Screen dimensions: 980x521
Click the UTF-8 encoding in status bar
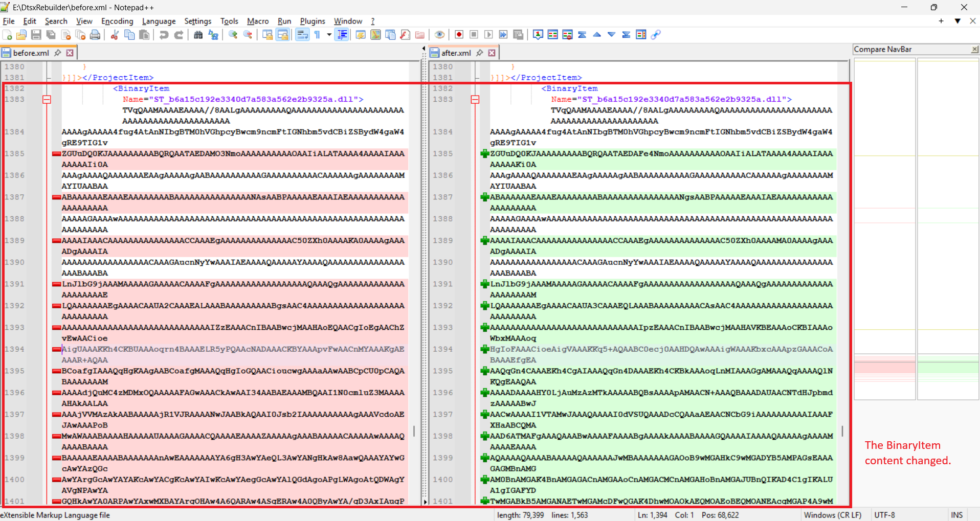pos(884,515)
